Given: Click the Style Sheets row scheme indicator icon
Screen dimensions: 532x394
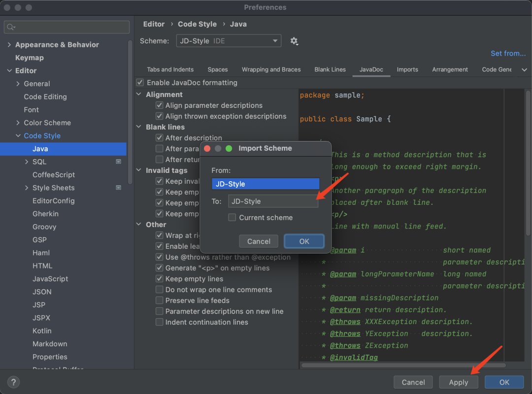Looking at the screenshot, I should 118,188.
